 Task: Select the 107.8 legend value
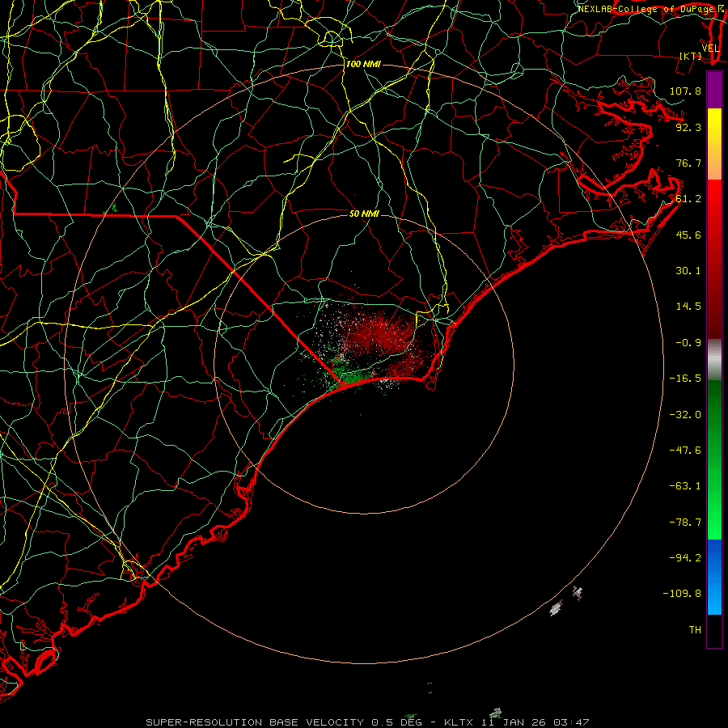(x=685, y=91)
